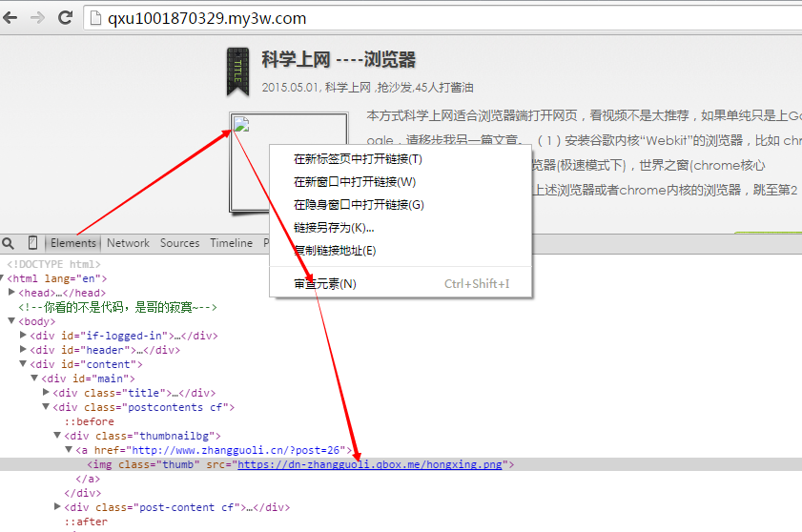This screenshot has width=802, height=532.
Task: Collapse the thumbnailbg div node
Action: (x=58, y=436)
